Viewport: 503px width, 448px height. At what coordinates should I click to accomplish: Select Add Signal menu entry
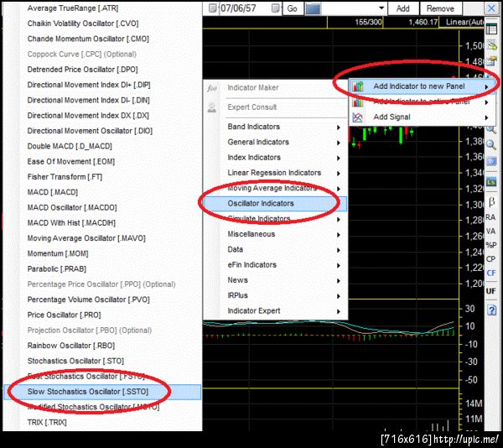point(421,117)
